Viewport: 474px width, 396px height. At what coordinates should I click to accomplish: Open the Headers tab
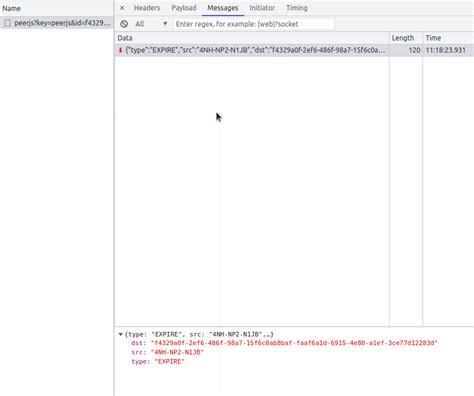pos(147,8)
